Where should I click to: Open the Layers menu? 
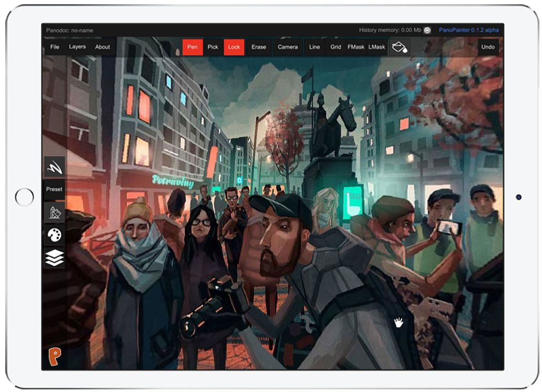[77, 46]
